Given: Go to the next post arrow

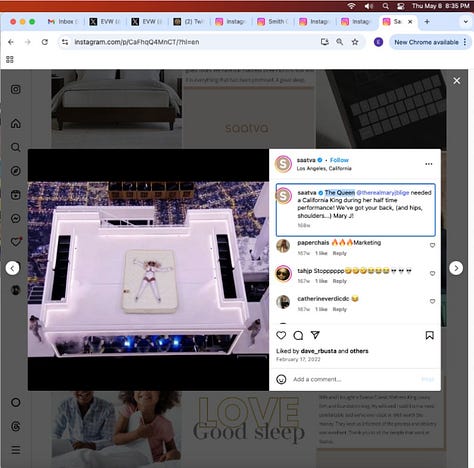Looking at the screenshot, I should pos(456,268).
